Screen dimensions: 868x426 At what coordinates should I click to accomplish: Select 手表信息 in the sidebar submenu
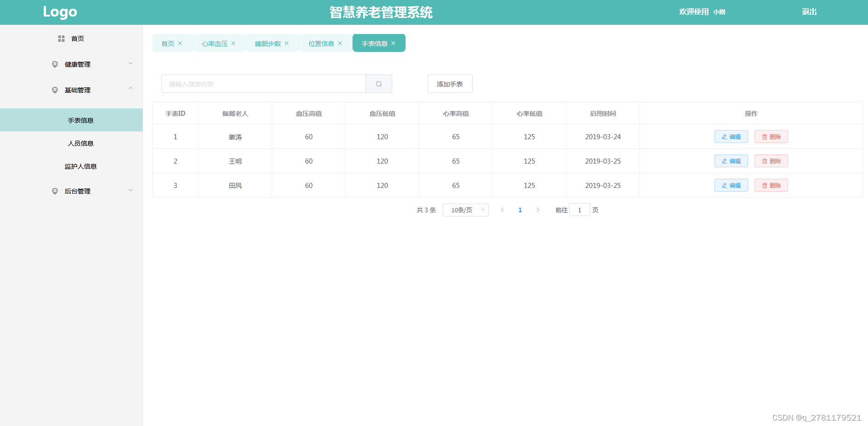(71, 120)
